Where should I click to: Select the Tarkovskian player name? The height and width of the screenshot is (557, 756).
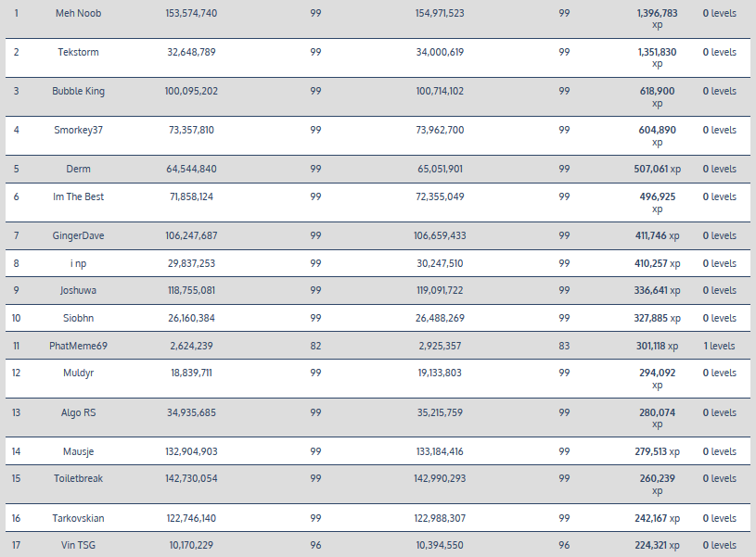pyautogui.click(x=78, y=518)
